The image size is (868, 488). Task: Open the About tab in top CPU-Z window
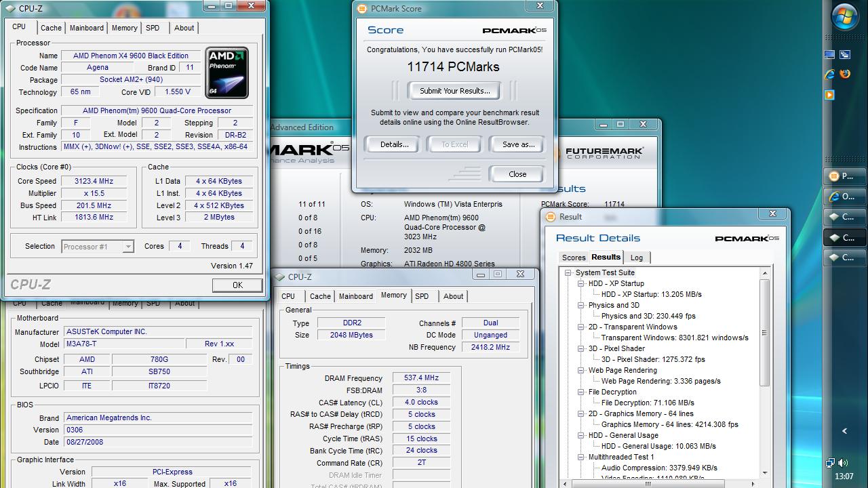184,28
